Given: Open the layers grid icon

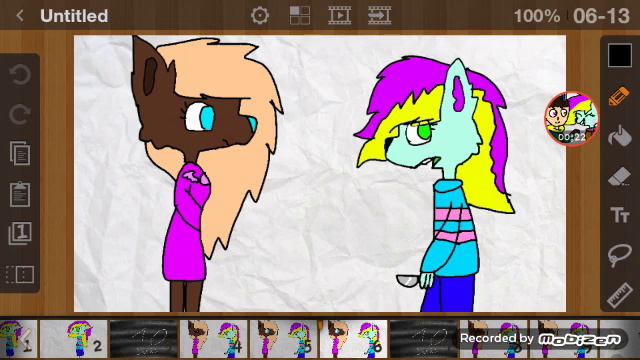Looking at the screenshot, I should (300, 16).
